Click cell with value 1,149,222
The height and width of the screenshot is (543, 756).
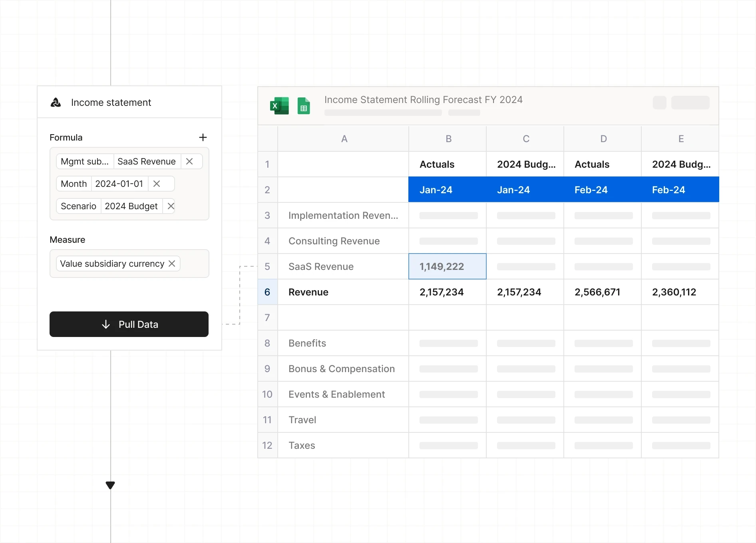(448, 266)
